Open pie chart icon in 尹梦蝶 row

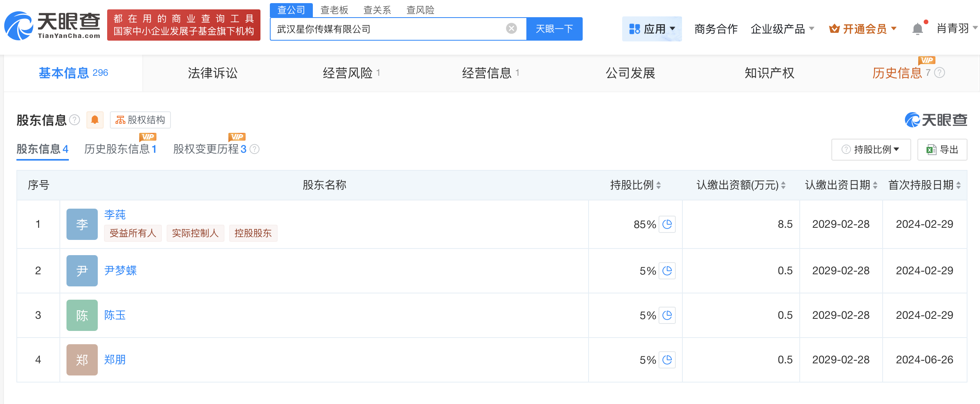(x=667, y=271)
